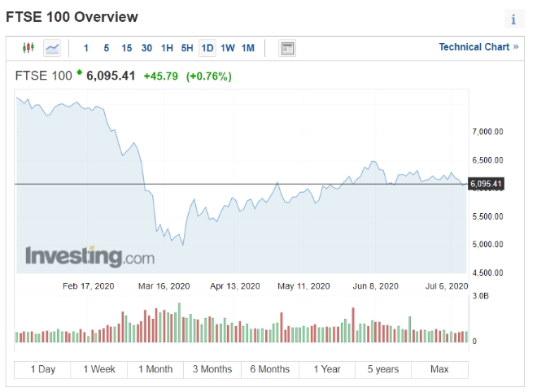Select the 1M interval toggle
This screenshot has height=392, width=537.
click(x=248, y=48)
